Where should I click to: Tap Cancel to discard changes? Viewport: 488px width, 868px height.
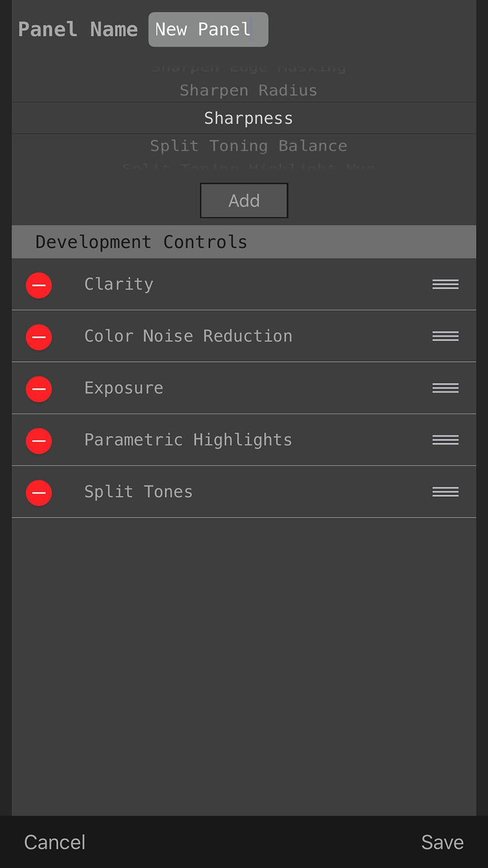point(54,842)
